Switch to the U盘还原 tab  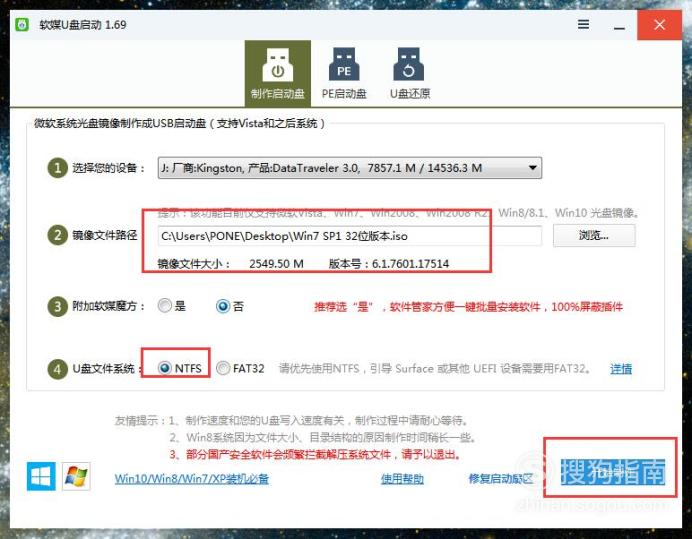click(410, 74)
